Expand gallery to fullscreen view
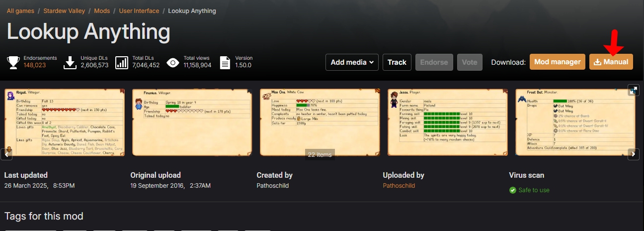The height and width of the screenshot is (231, 644). 633,90
